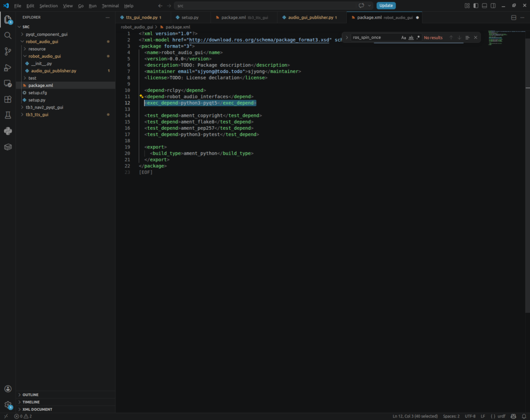Click the src command center search box
This screenshot has width=530, height=420.
click(x=266, y=6)
